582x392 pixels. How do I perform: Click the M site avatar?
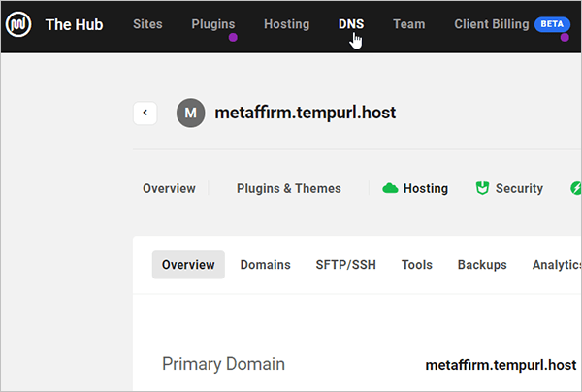pyautogui.click(x=190, y=113)
